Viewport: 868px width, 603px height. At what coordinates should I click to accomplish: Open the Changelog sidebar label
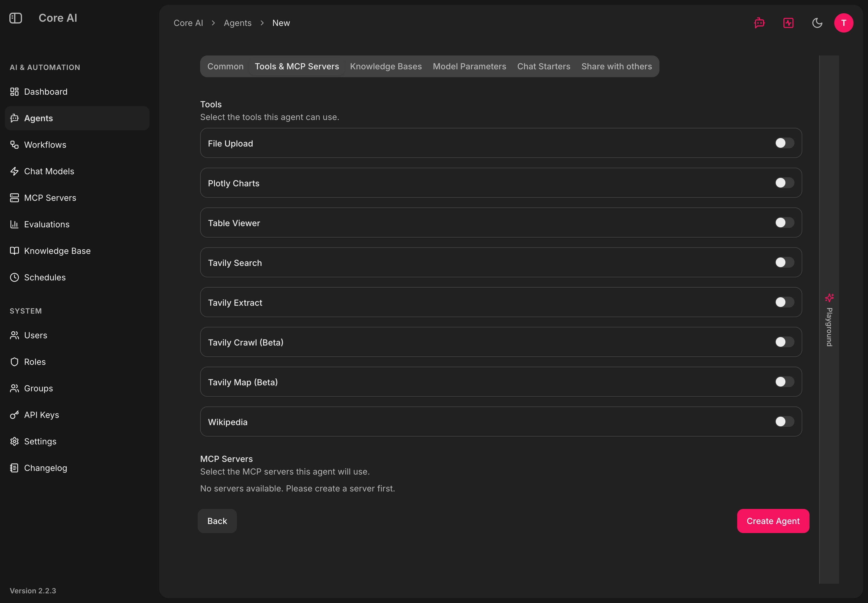point(46,468)
